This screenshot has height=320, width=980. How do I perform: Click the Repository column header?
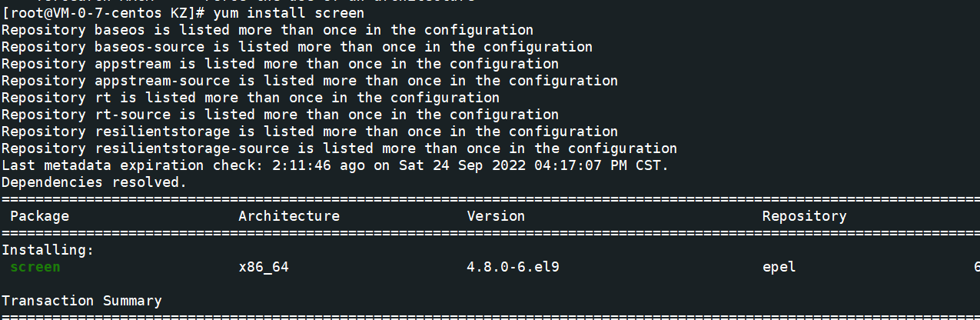click(804, 216)
